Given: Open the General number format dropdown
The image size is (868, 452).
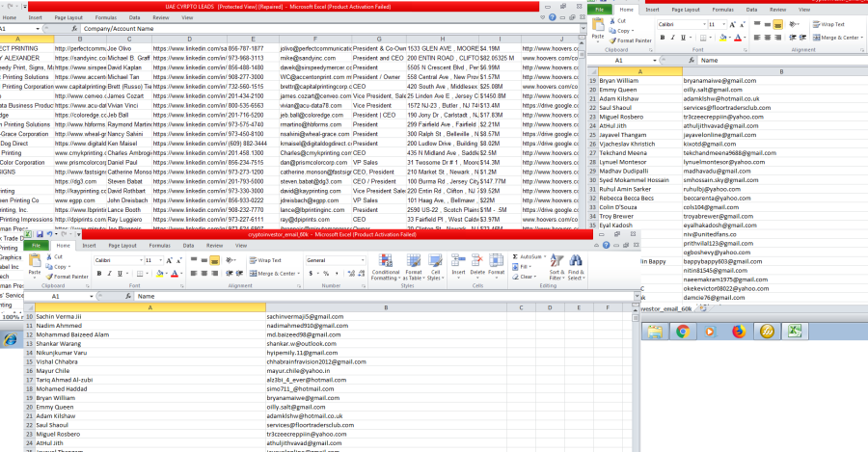Looking at the screenshot, I should (363, 260).
